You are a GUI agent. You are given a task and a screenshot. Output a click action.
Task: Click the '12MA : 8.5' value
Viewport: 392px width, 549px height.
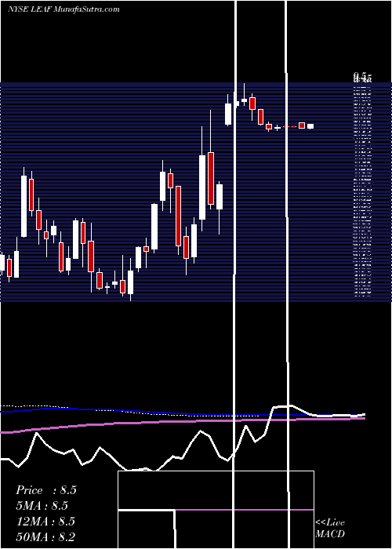point(45,522)
